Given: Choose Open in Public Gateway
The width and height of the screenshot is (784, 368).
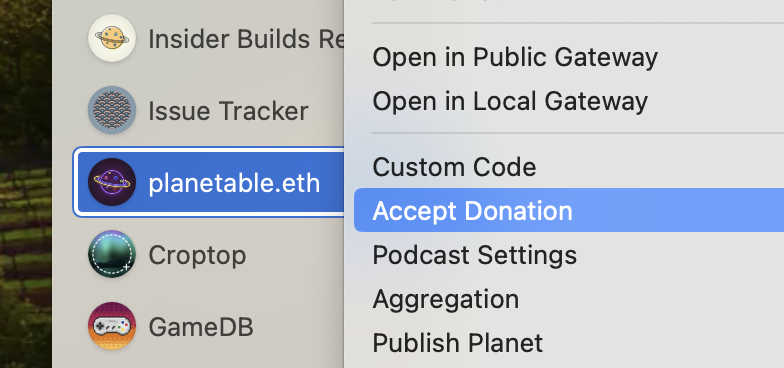Looking at the screenshot, I should pyautogui.click(x=515, y=58).
